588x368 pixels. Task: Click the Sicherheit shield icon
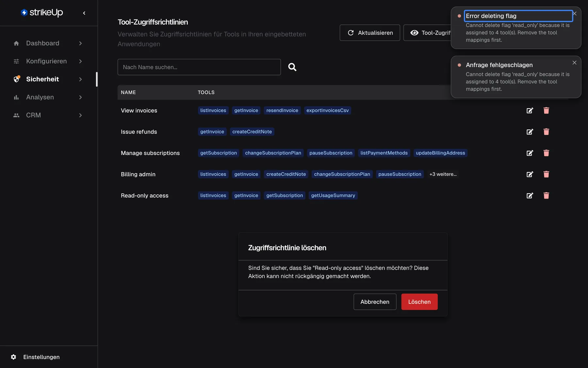point(17,79)
